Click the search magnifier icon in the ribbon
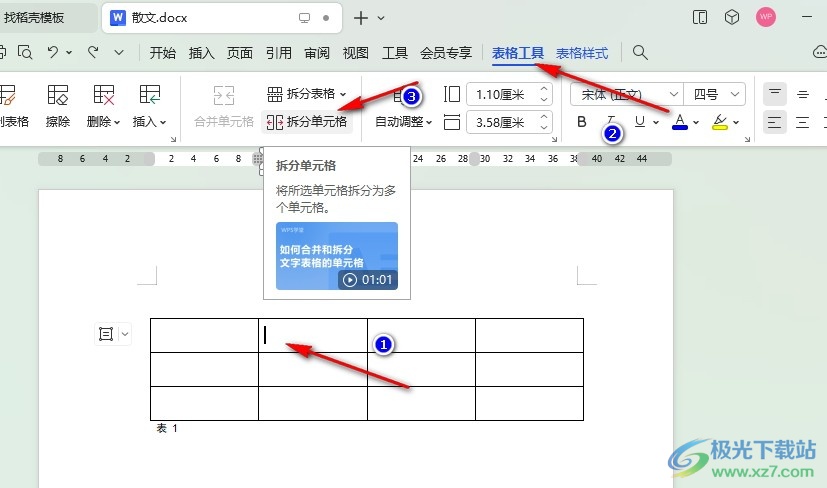 [641, 53]
